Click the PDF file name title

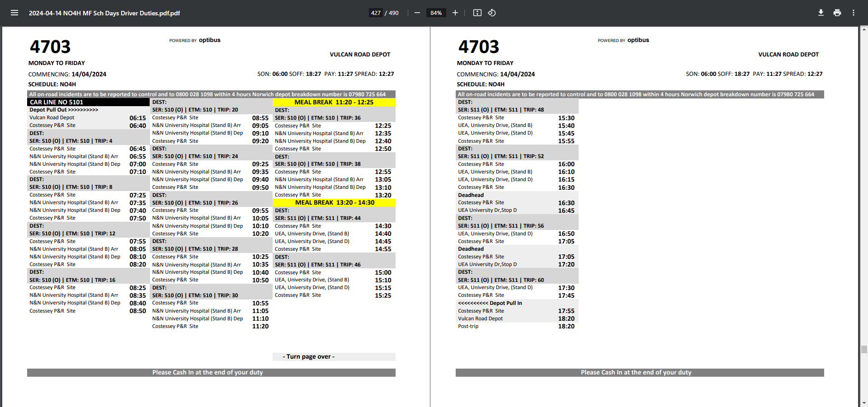point(104,13)
